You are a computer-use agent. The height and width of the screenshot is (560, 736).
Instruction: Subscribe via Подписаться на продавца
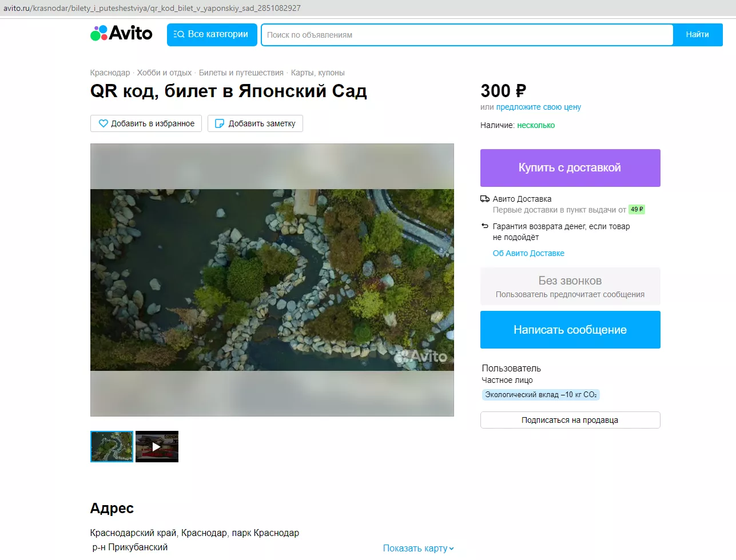[570, 420]
